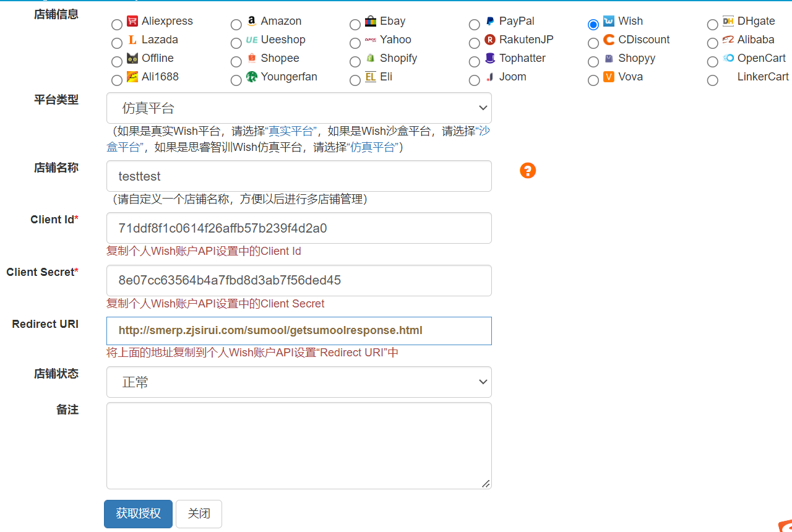Click the 店铺名称 hint text in parentheses
This screenshot has height=532, width=792.
coord(239,199)
